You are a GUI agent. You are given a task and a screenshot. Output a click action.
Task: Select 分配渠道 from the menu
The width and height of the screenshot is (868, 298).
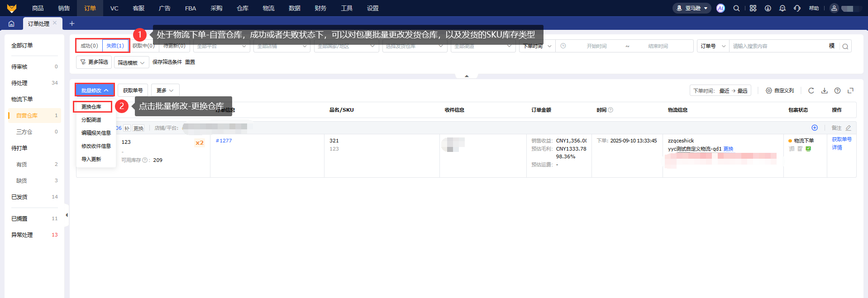[91, 120]
